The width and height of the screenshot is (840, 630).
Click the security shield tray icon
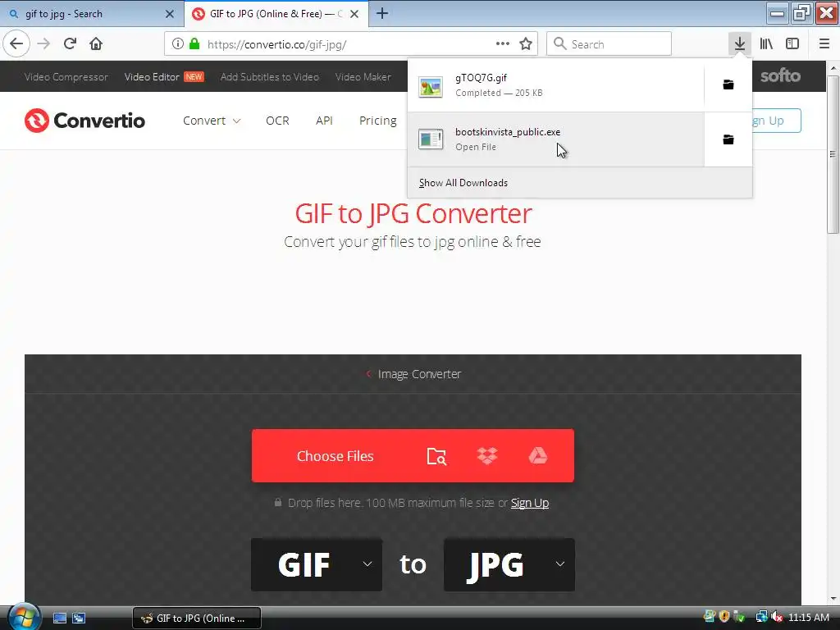[724, 617]
